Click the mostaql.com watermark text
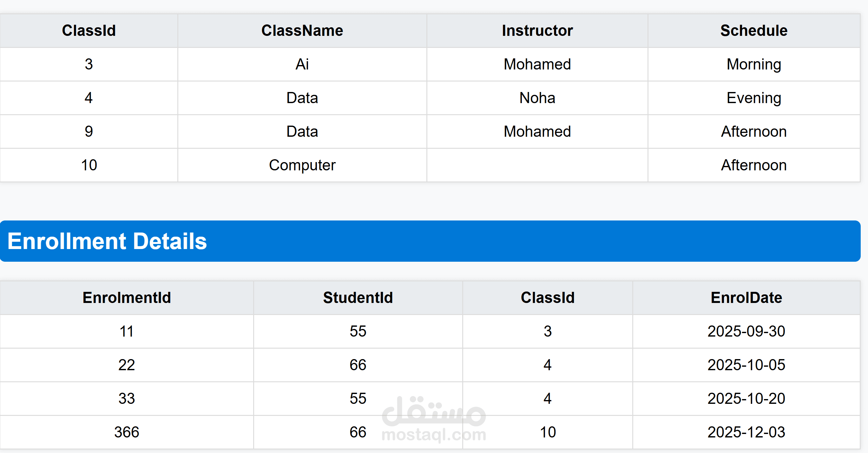 tap(434, 435)
